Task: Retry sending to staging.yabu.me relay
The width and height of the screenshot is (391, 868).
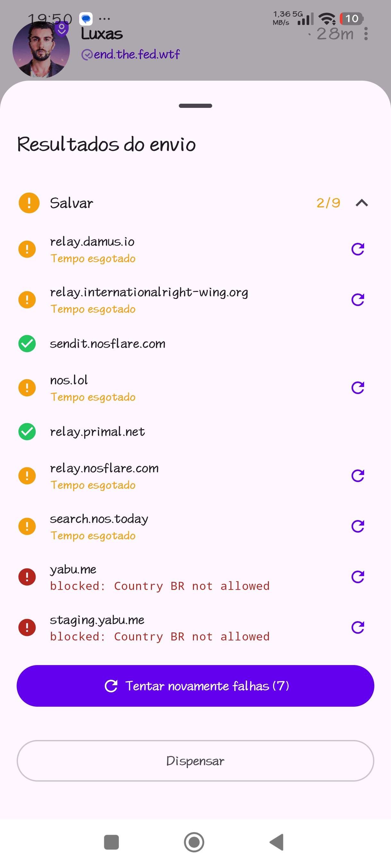Action: [x=358, y=627]
